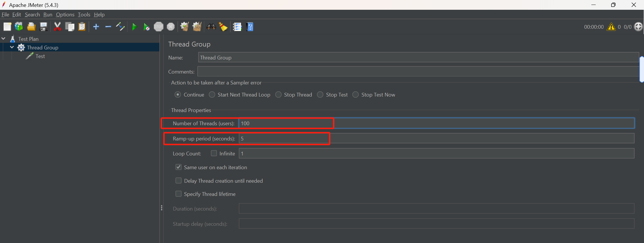
Task: Click the Expand All plus icon
Action: [96, 27]
